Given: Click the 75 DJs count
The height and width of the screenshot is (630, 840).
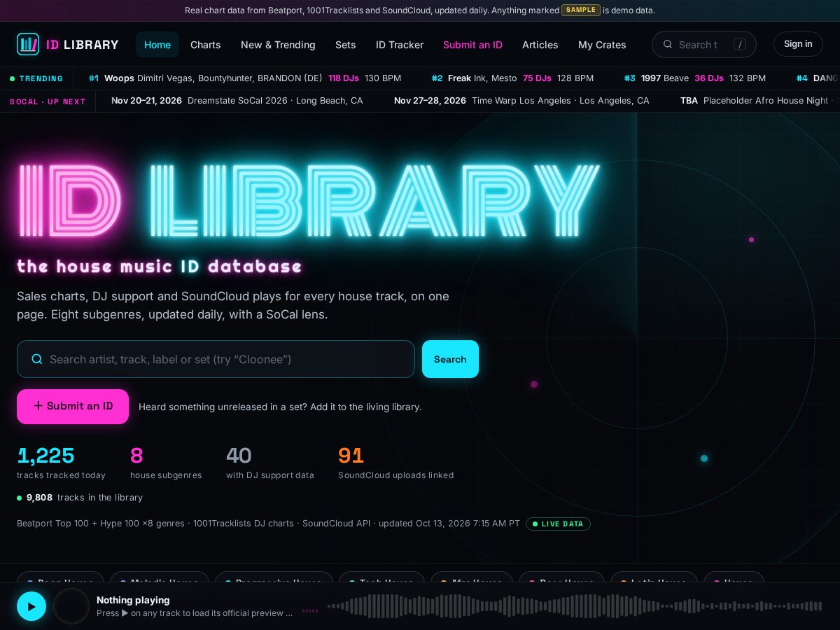Looking at the screenshot, I should 537,78.
